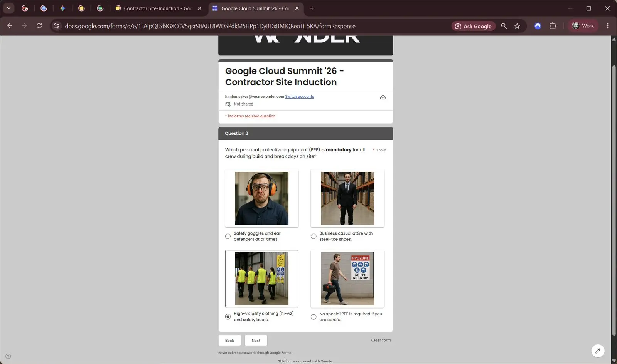Click the man with ear defenders image
617x364 pixels.
262,198
